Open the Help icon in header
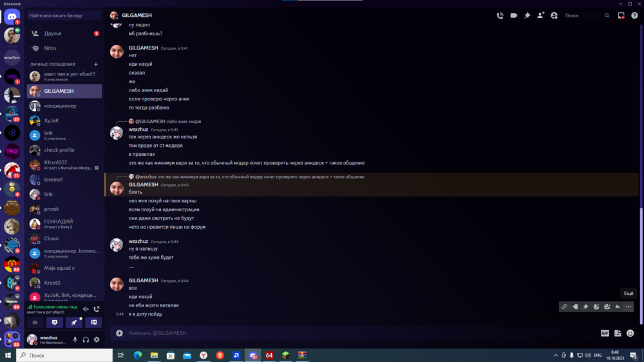The image size is (644, 362). pyautogui.click(x=634, y=15)
